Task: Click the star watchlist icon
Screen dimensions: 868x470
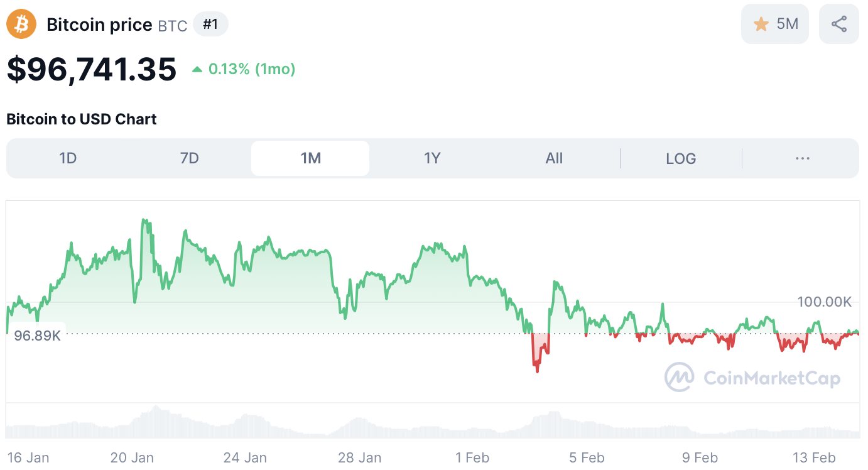Action: pyautogui.click(x=761, y=23)
